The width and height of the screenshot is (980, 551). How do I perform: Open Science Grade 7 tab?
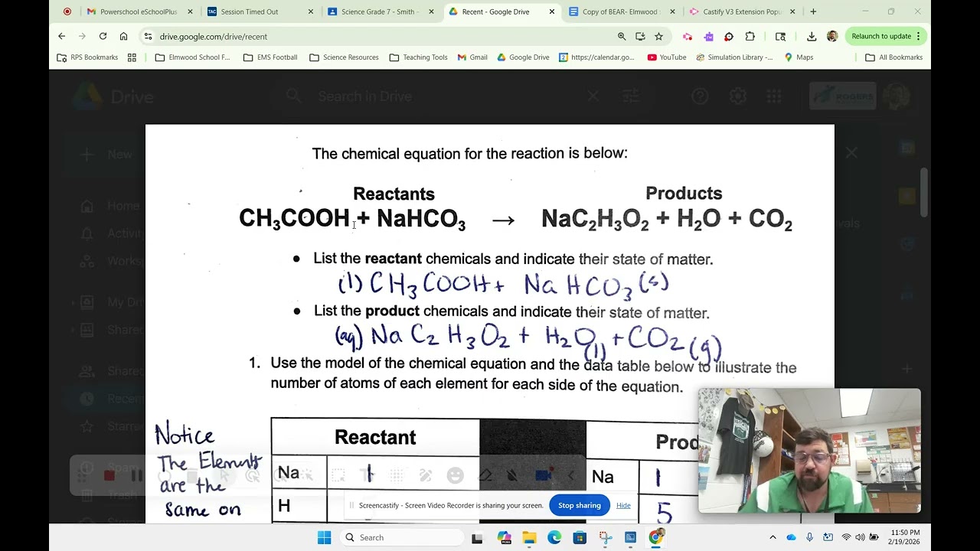point(381,11)
